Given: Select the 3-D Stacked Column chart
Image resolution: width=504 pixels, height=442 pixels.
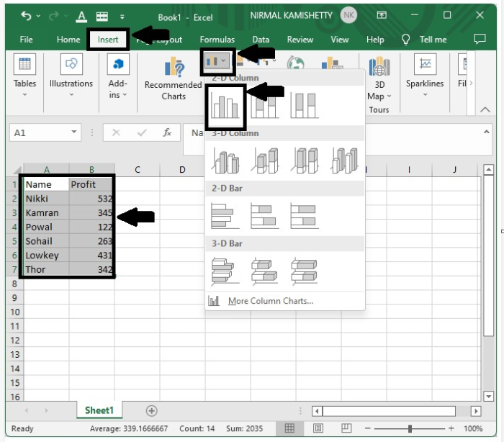Looking at the screenshot, I should 266,161.
